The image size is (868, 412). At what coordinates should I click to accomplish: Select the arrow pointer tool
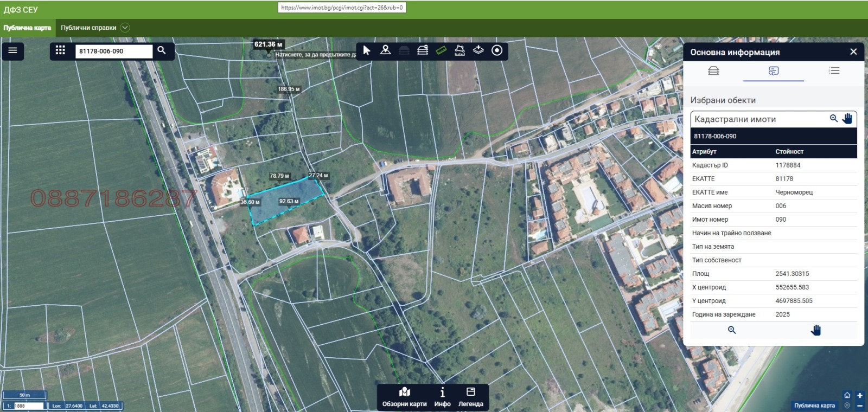(x=367, y=50)
